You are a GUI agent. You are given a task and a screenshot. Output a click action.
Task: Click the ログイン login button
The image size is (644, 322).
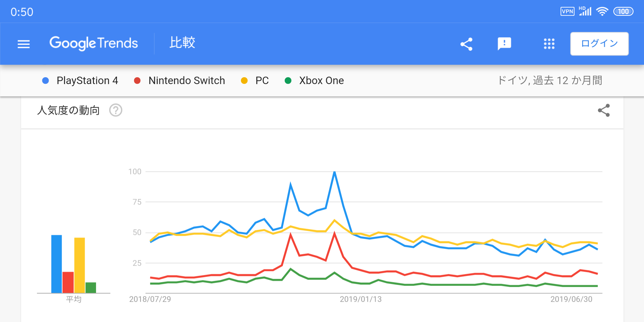pos(599,44)
